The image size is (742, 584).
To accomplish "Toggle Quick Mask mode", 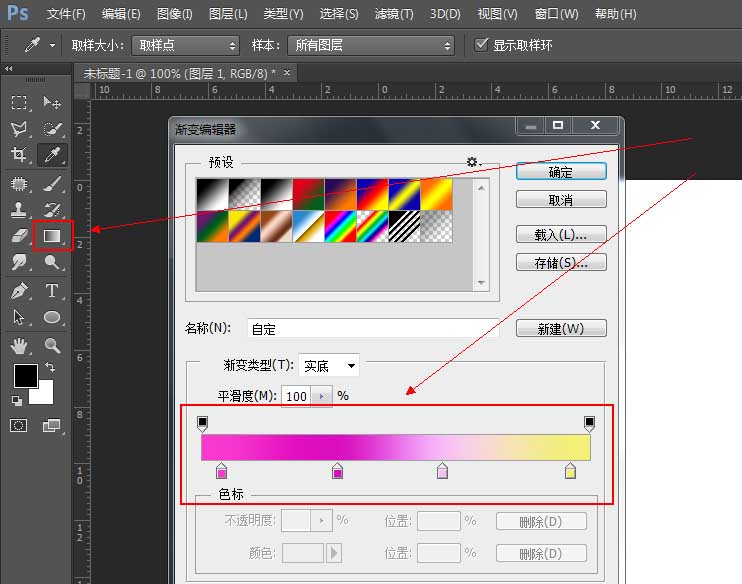I will tap(19, 426).
